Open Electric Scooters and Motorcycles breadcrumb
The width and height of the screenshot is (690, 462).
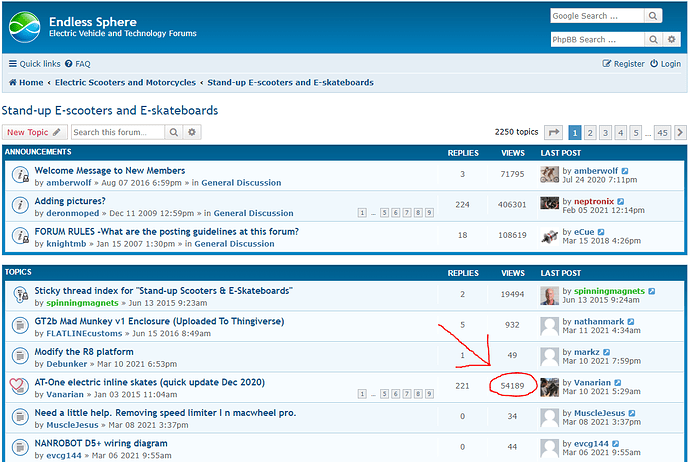(x=125, y=82)
